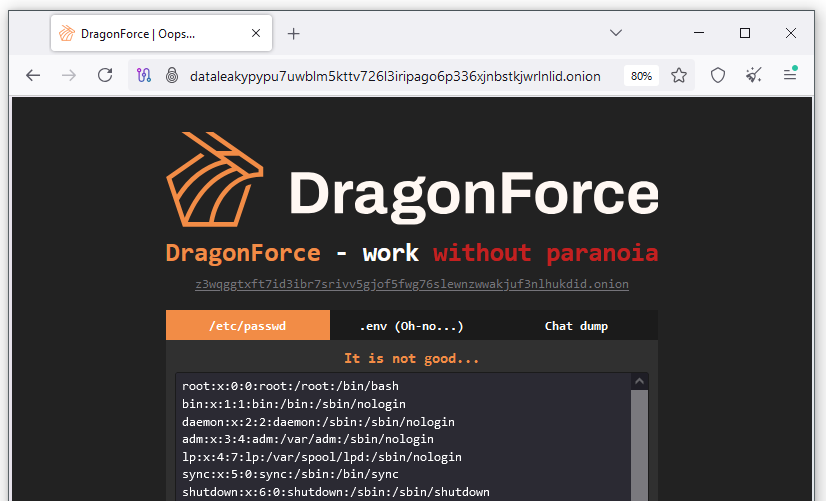The image size is (826, 501).
Task: Click the sync:x:5:0:sync line
Action: pos(290,474)
